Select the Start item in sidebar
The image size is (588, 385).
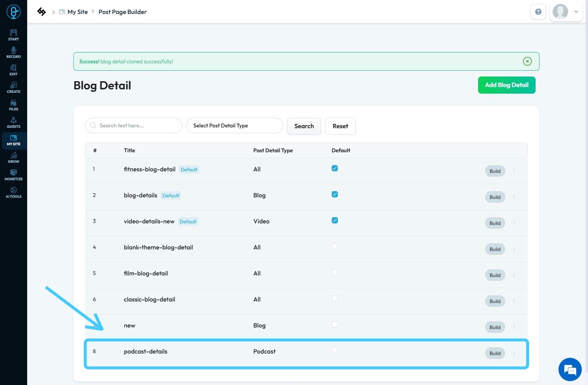click(14, 35)
